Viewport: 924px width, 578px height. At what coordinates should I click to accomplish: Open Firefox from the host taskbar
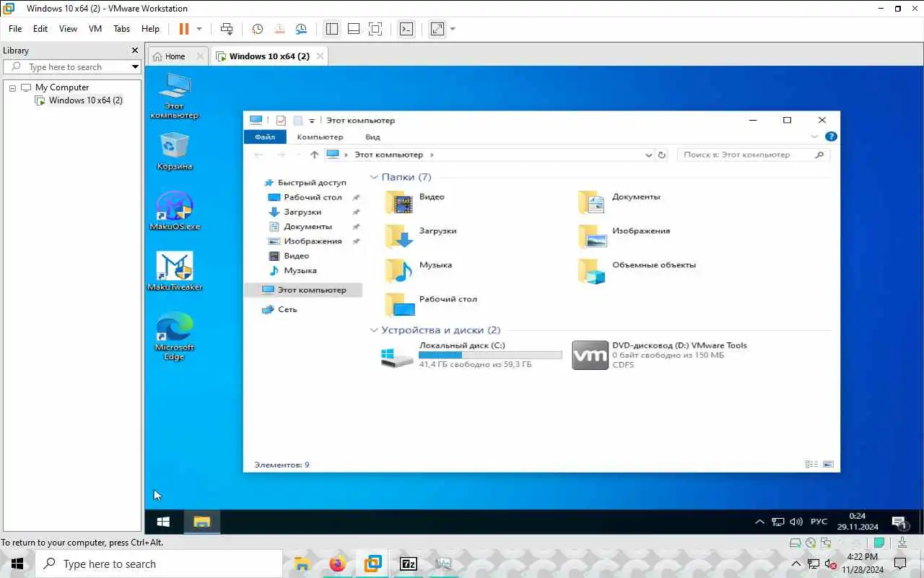(x=337, y=564)
